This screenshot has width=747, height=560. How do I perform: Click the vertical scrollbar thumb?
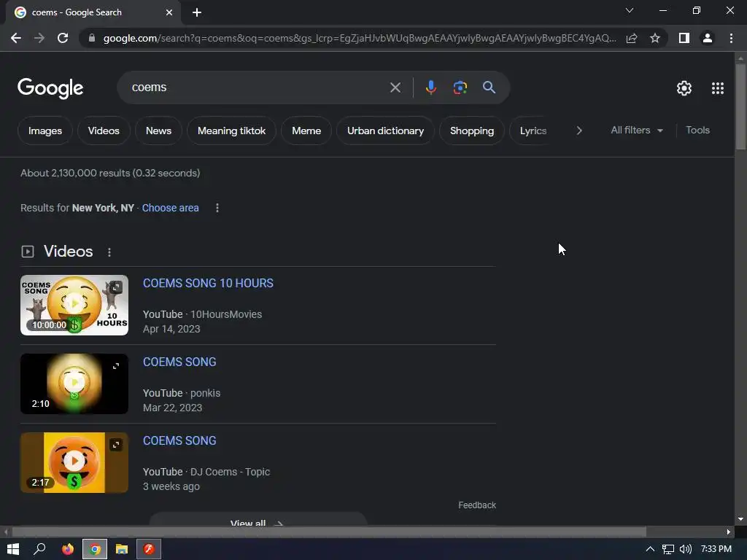740,106
